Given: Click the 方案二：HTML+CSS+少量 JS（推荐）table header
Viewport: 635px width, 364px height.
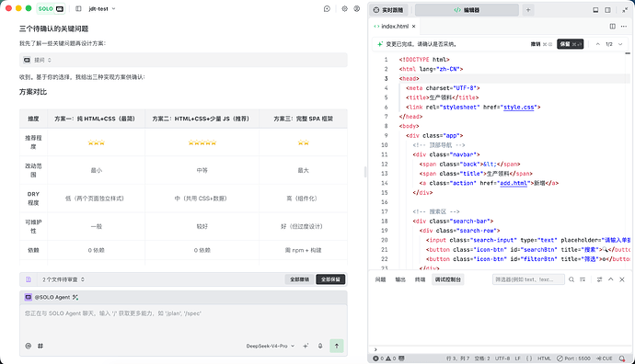Looking at the screenshot, I should (x=202, y=119).
